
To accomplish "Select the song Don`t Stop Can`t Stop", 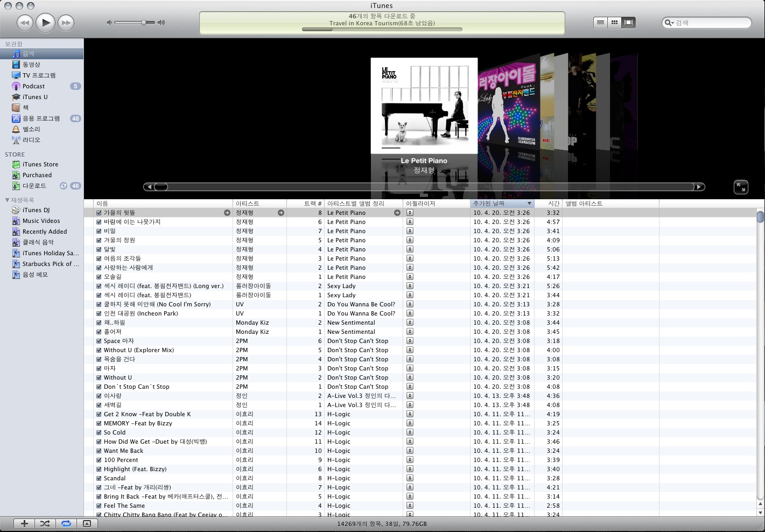I will pos(137,387).
